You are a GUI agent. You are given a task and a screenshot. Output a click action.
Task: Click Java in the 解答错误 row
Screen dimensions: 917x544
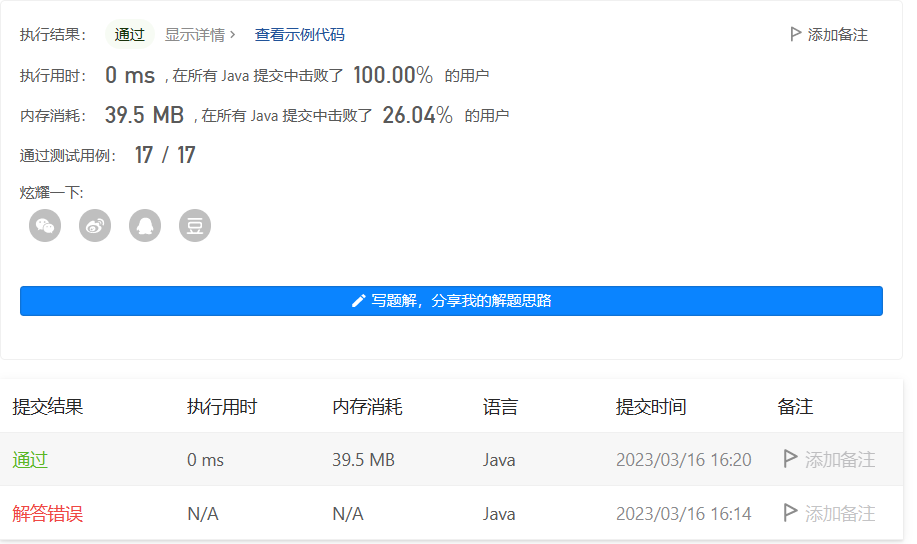click(x=499, y=514)
